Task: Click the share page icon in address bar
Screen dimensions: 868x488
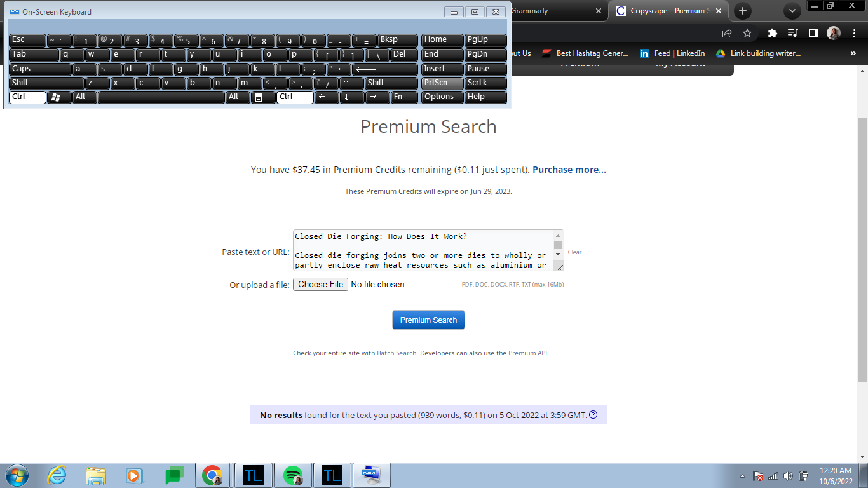Action: (x=727, y=33)
